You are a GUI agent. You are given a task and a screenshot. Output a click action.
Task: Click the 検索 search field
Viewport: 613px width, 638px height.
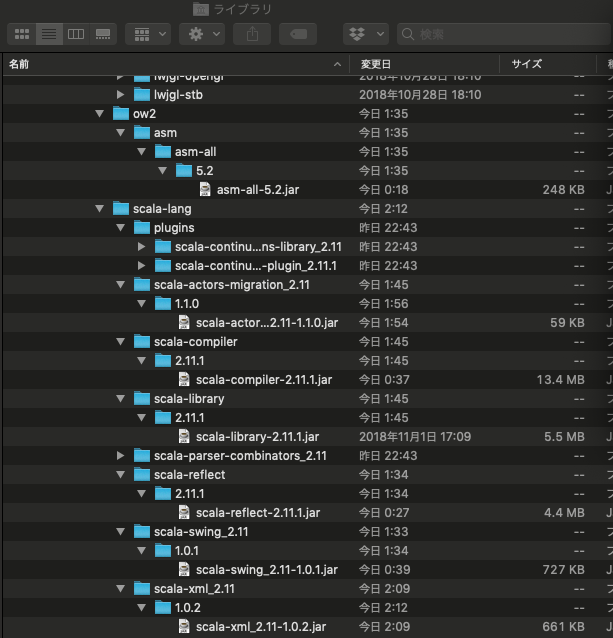pyautogui.click(x=504, y=34)
